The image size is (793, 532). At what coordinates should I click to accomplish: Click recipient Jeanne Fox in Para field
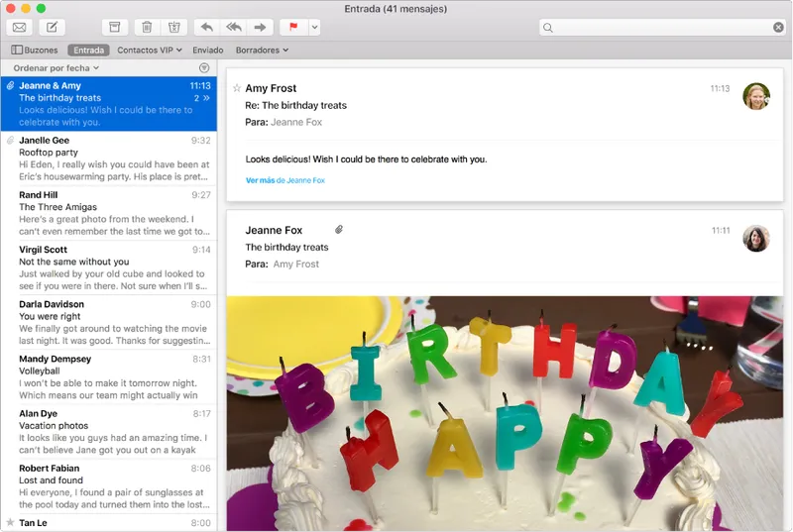(296, 122)
